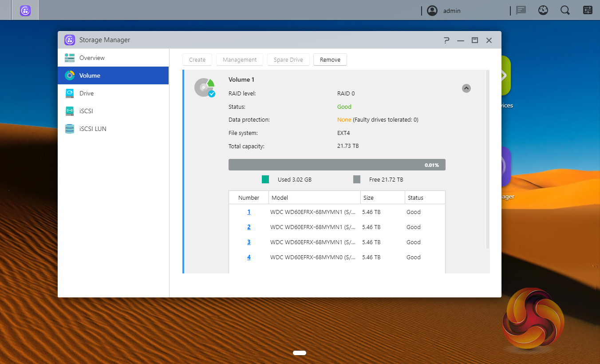Open the Overview section in sidebar
Viewport: 600px width, 364px height.
point(92,58)
